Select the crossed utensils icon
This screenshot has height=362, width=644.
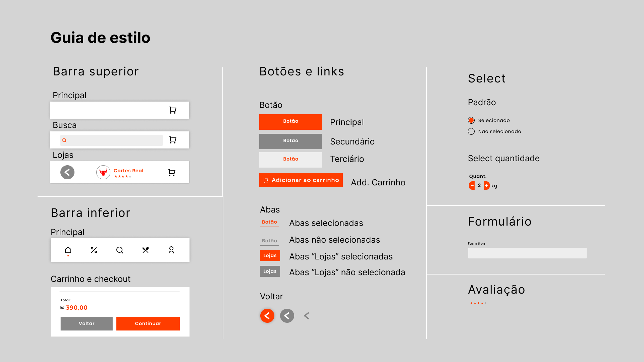pos(146,250)
